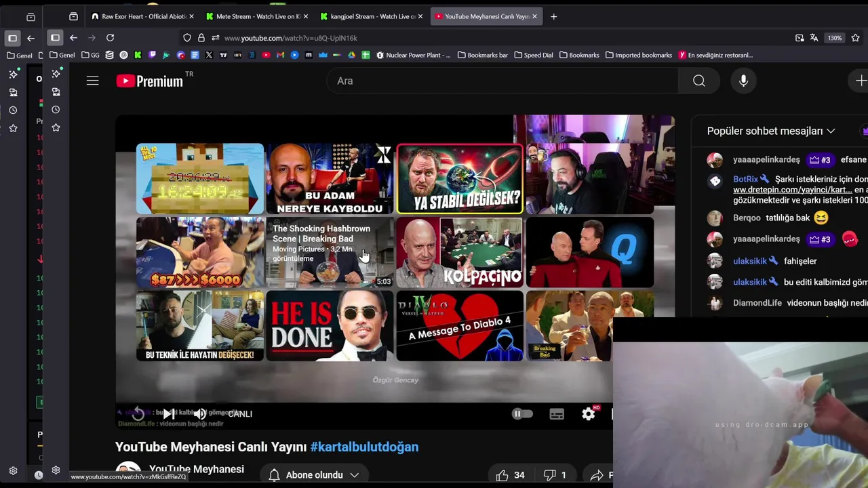This screenshot has height=488, width=868.
Task: Open the En sevdiğiniz restoranl... bookmark
Action: coord(715,55)
